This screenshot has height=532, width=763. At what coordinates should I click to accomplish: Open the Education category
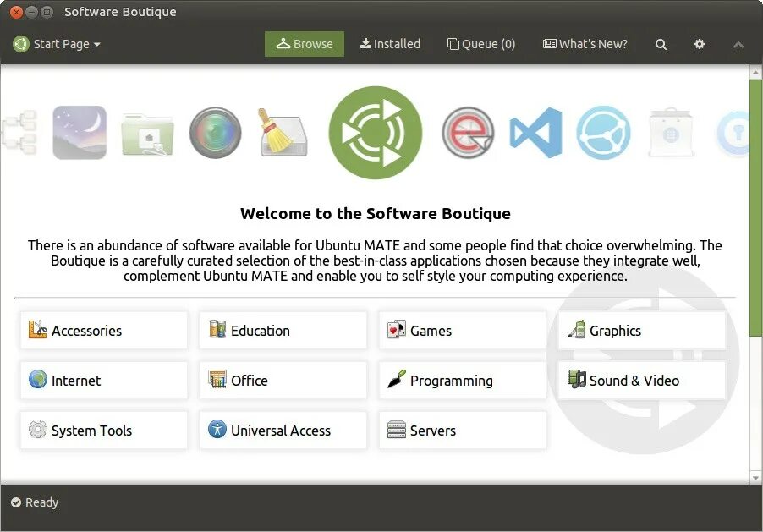pyautogui.click(x=283, y=331)
